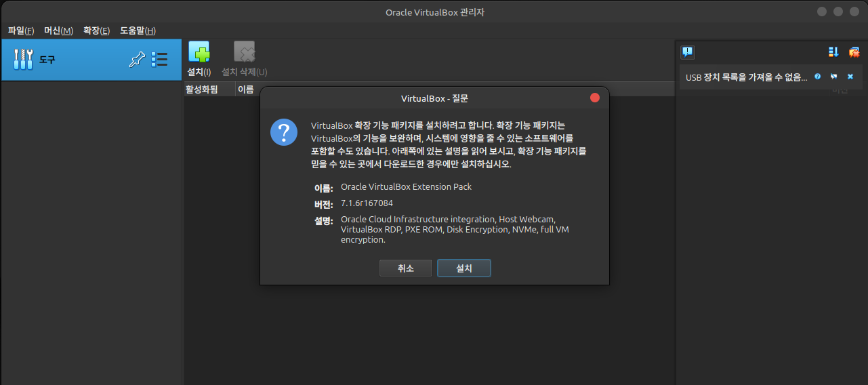Viewport: 868px width, 385px height.
Task: Click the icon left of the USB notification's close X
Action: click(x=834, y=77)
